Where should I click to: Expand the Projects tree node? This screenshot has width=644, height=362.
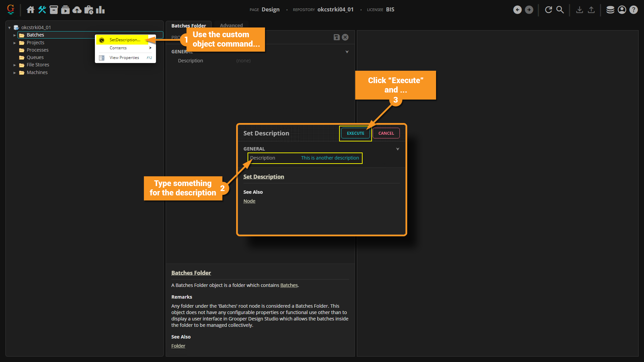(x=14, y=43)
